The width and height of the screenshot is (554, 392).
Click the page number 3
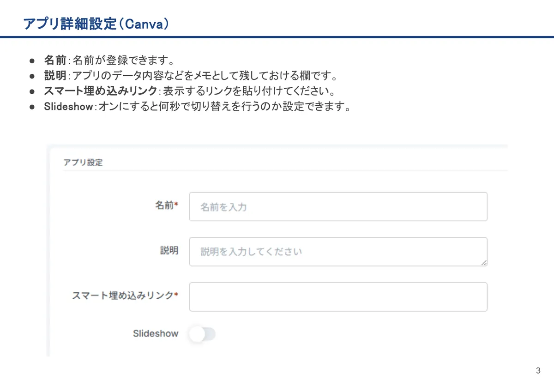click(538, 371)
